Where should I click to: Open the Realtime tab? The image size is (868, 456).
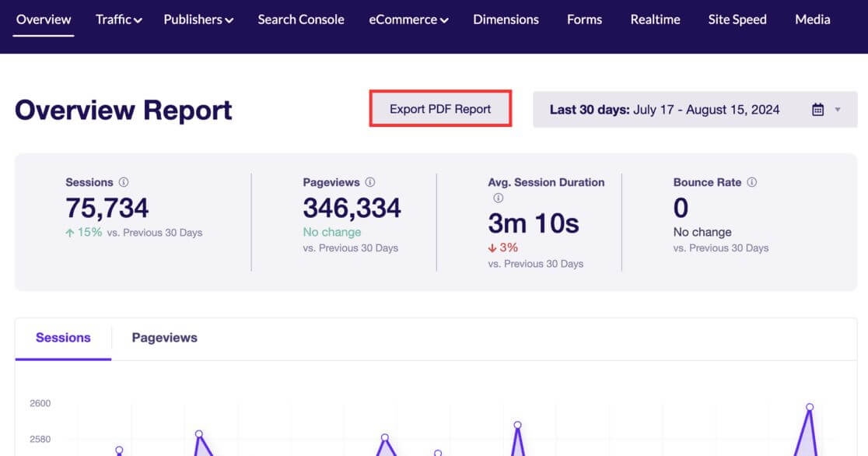click(x=655, y=19)
